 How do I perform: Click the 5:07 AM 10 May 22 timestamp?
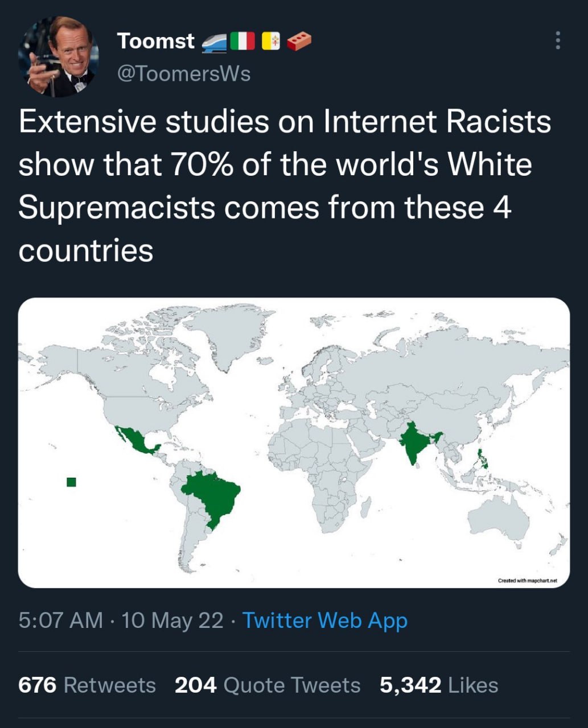(x=121, y=620)
